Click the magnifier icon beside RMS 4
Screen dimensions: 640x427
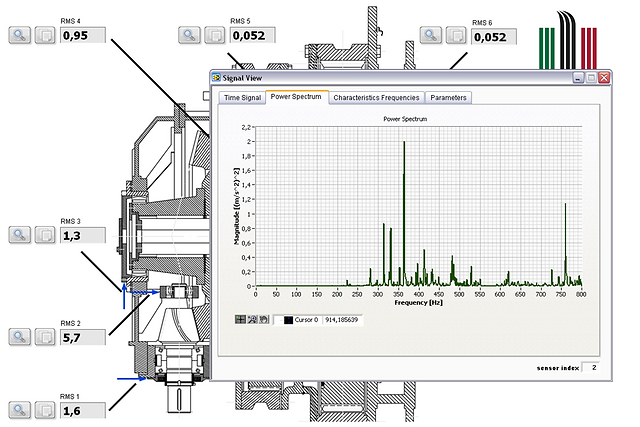pyautogui.click(x=20, y=35)
